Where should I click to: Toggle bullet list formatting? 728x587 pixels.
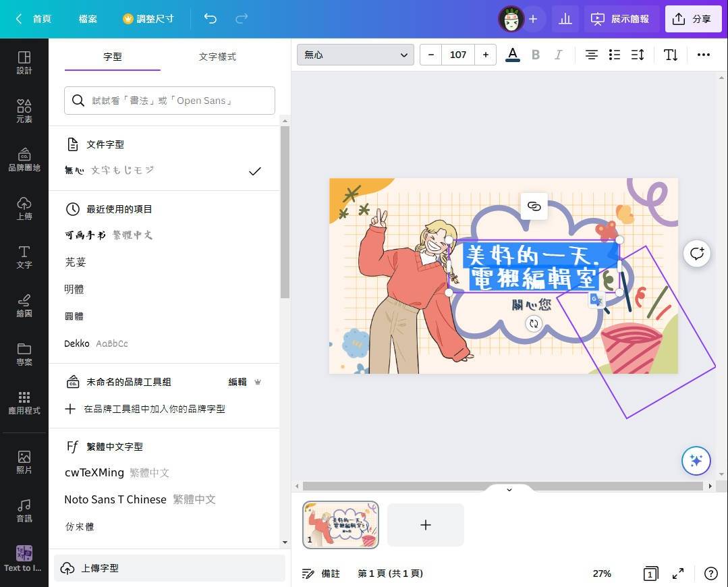615,55
